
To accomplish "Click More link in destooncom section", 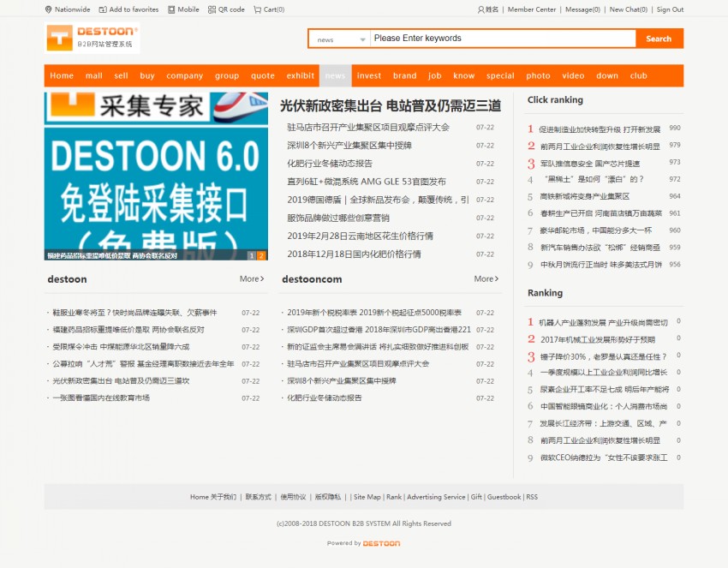I will [486, 278].
